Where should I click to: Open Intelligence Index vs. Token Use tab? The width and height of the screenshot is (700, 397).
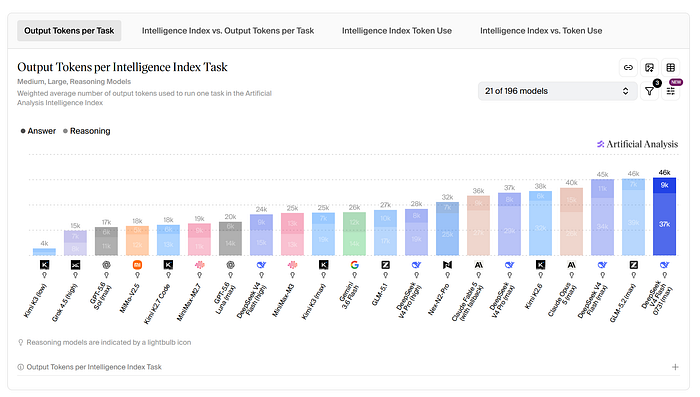click(541, 31)
